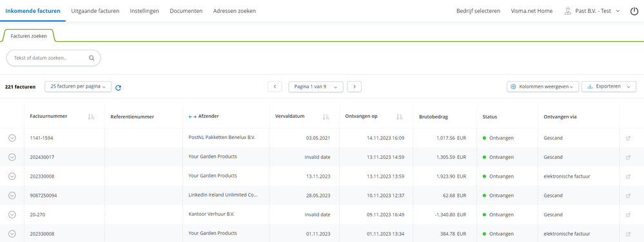Sort by Ontvangen op using sort icon
This screenshot has height=242, width=644.
[x=400, y=116]
